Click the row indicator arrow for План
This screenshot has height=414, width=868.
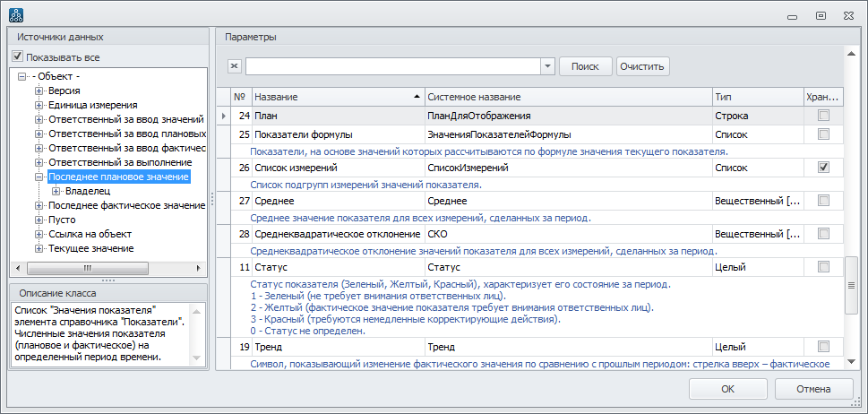[x=223, y=116]
